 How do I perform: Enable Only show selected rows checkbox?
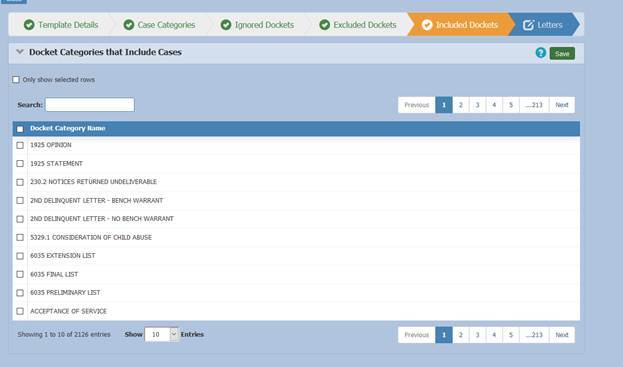[16, 79]
